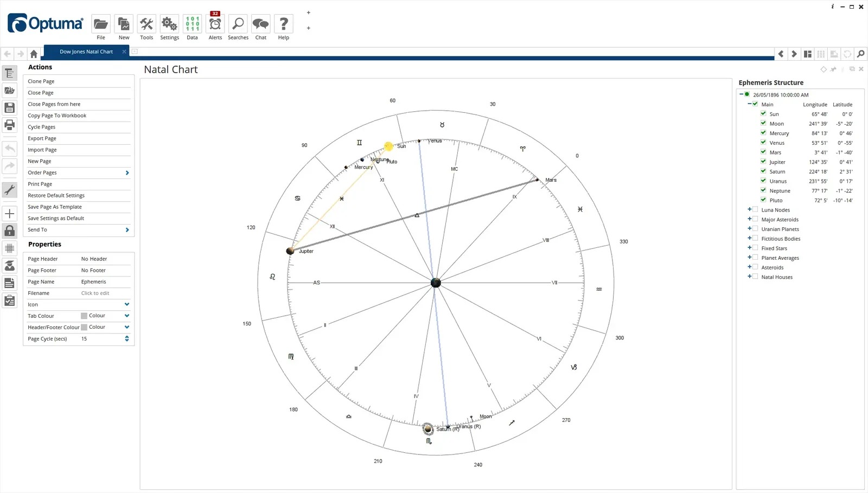Image resolution: width=868 pixels, height=493 pixels.
Task: Expand the Order Pages submenu arrow
Action: point(127,172)
